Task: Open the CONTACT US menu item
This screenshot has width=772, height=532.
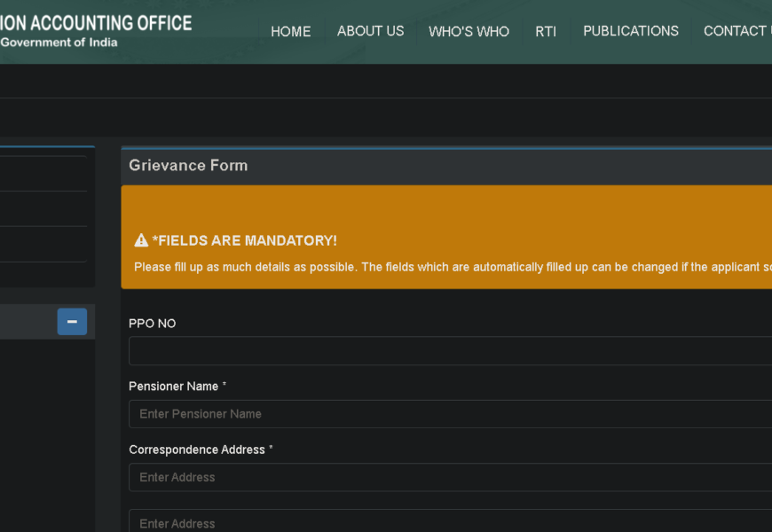Action: click(737, 31)
